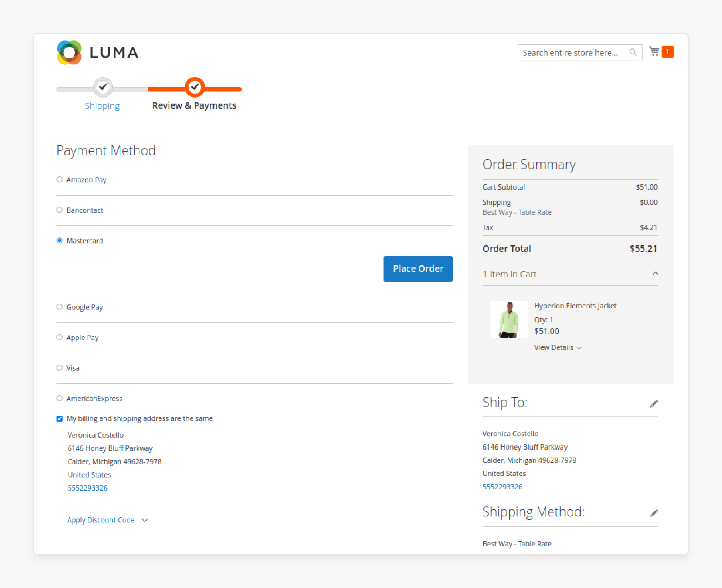The image size is (722, 588).
Task: Open the shopping cart icon
Action: pyautogui.click(x=654, y=51)
